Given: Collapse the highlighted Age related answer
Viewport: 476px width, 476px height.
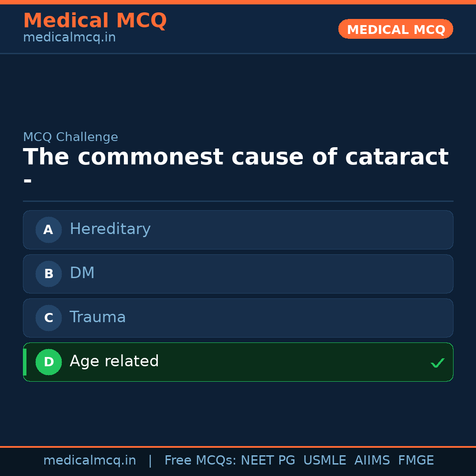Looking at the screenshot, I should point(238,362).
